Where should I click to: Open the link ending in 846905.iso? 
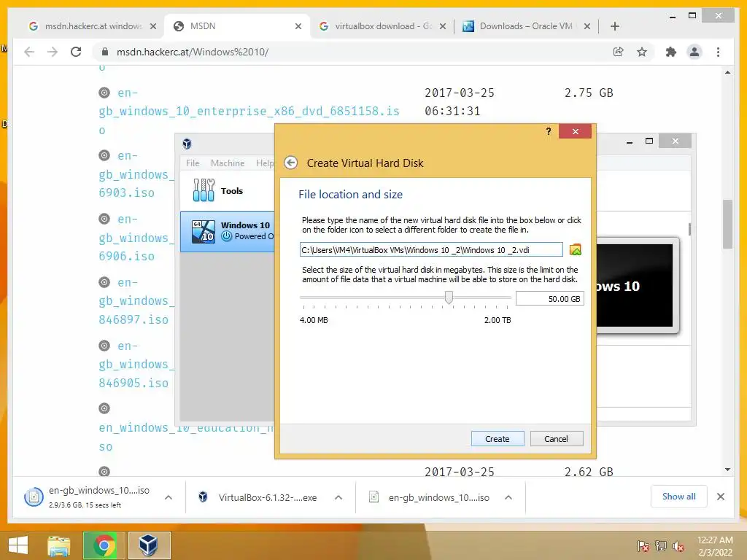point(136,365)
